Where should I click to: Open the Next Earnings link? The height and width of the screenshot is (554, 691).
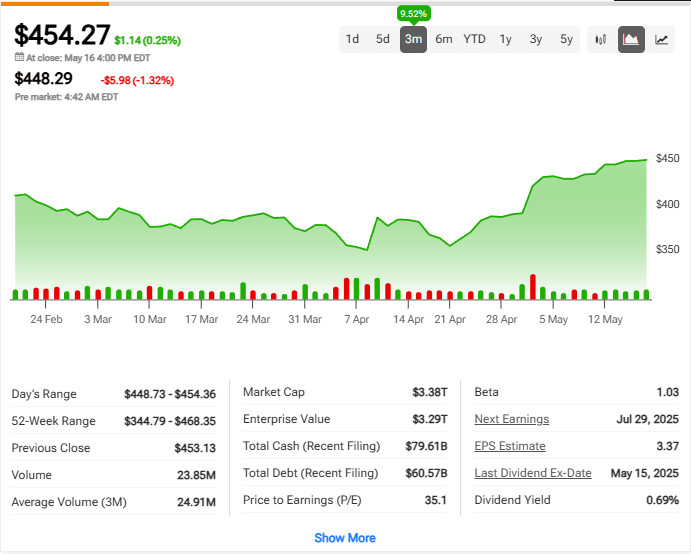pyautogui.click(x=512, y=419)
